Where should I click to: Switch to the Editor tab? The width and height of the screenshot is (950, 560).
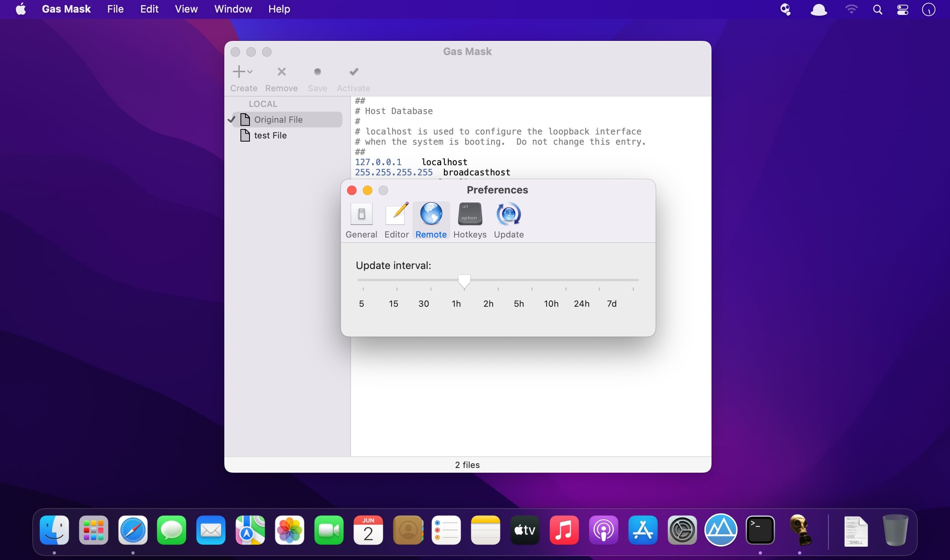pyautogui.click(x=397, y=219)
